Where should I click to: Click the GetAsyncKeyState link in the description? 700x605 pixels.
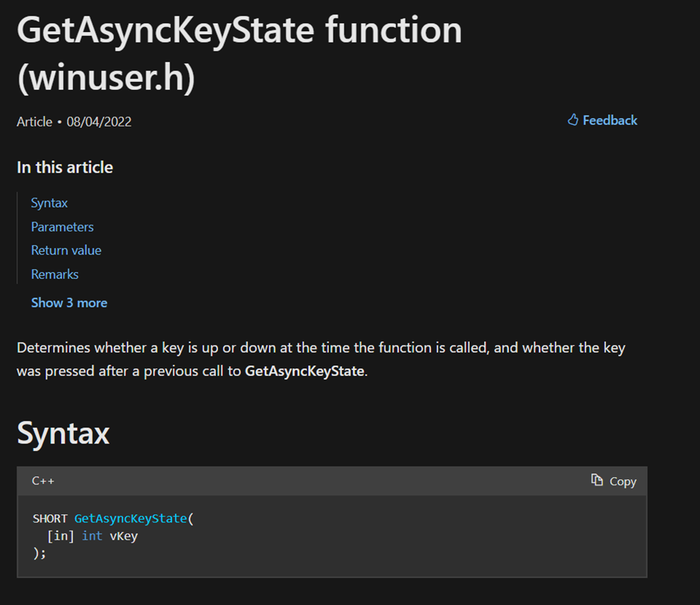pyautogui.click(x=304, y=371)
